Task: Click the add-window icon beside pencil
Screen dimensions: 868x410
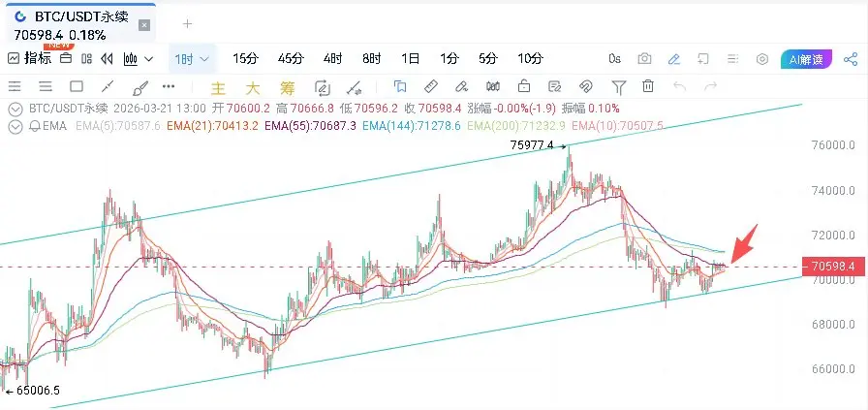Action: point(703,59)
